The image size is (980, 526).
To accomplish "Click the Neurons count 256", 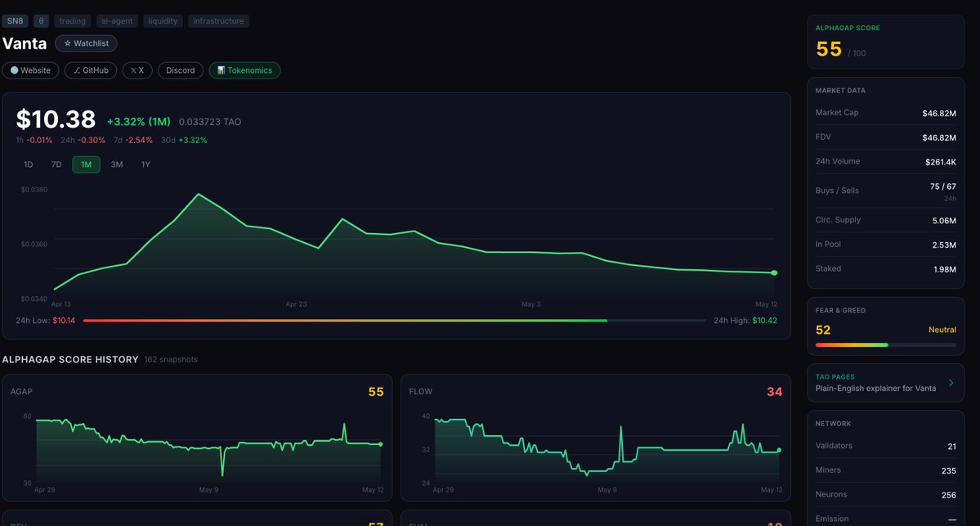I will (x=948, y=496).
